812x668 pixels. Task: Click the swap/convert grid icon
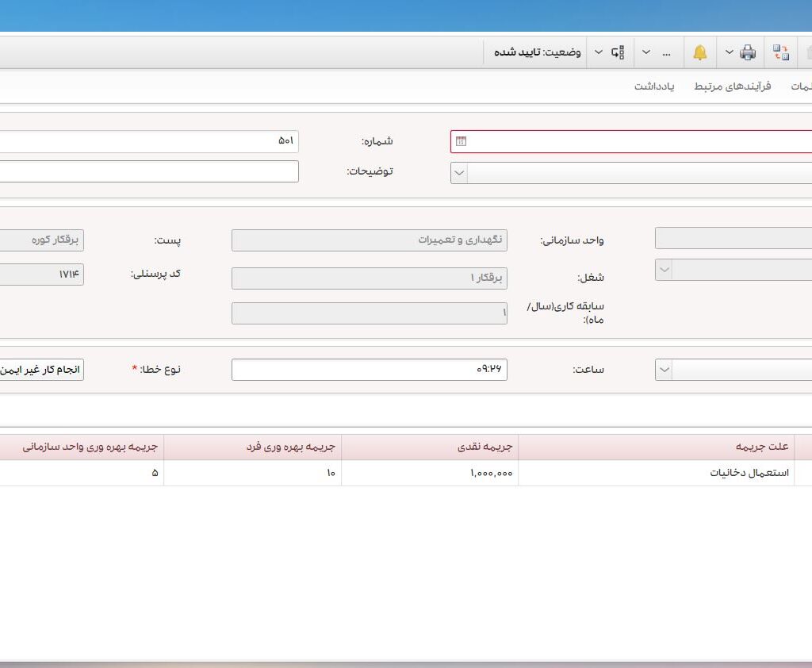coord(782,52)
